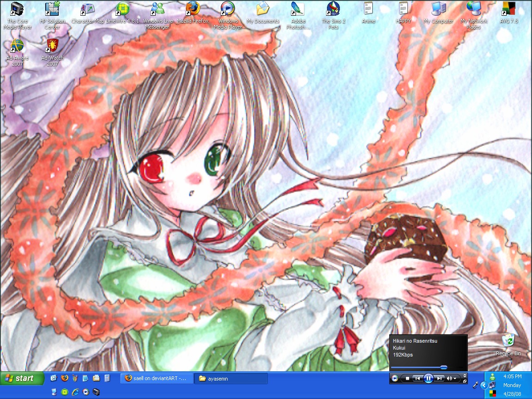Image resolution: width=532 pixels, height=399 pixels.
Task: Click the pencil cup icon in Quick Launch
Action: [x=75, y=378]
